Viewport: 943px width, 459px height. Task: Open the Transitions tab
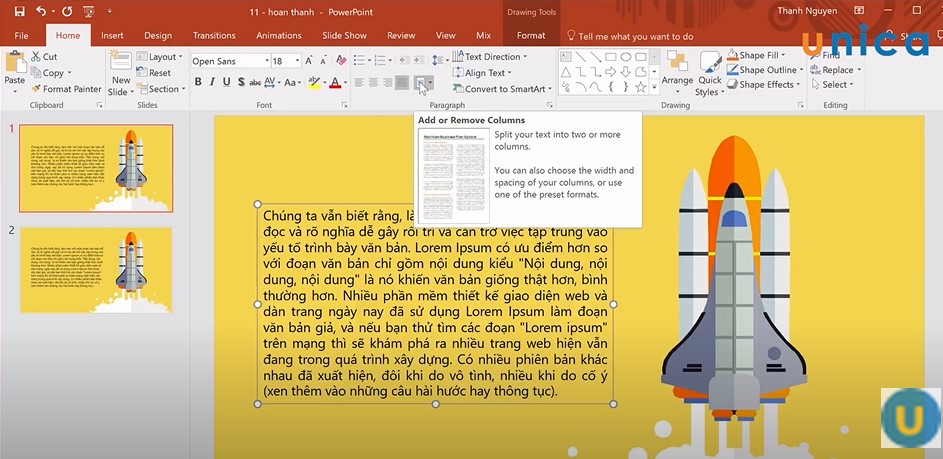[x=214, y=35]
